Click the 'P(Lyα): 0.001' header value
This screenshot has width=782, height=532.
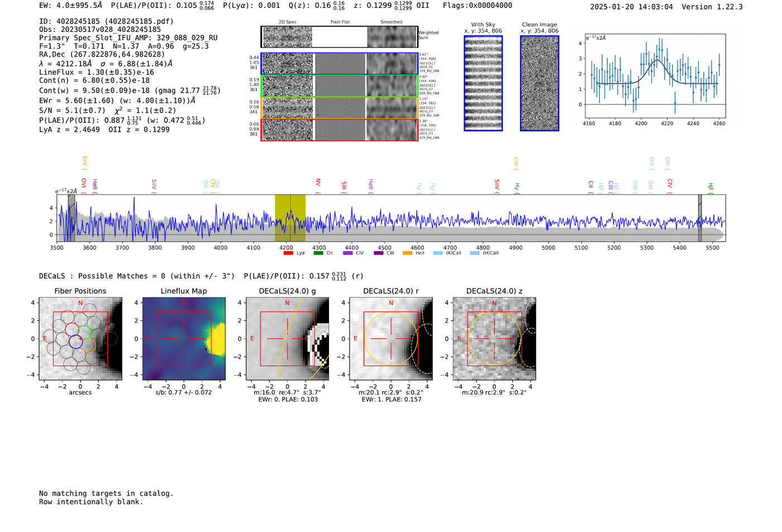pyautogui.click(x=251, y=6)
